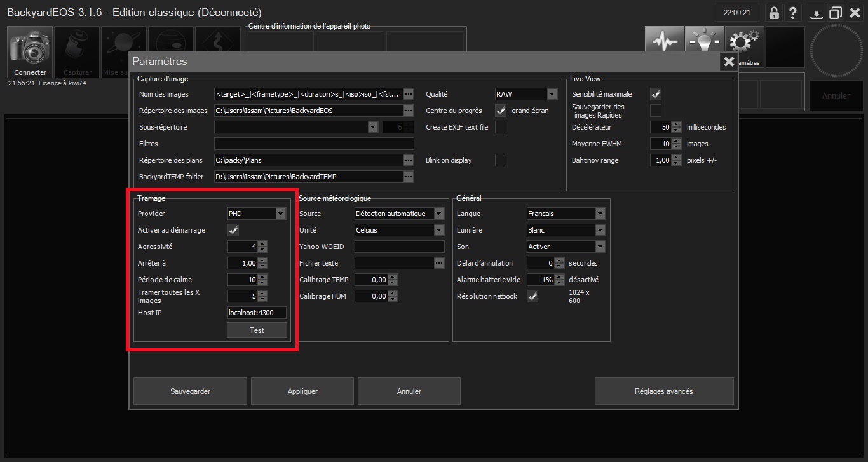868x462 pixels.
Task: Click the download tray icon in title bar
Action: 817,13
